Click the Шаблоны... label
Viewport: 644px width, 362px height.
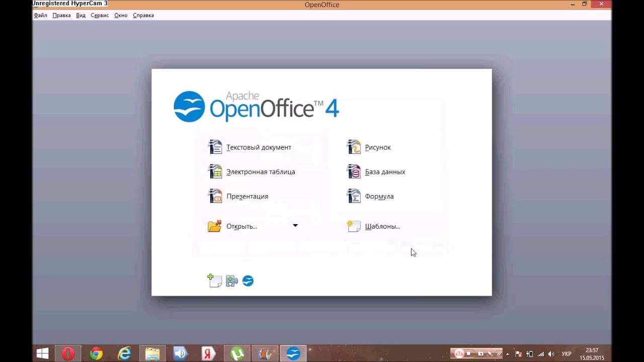(382, 227)
